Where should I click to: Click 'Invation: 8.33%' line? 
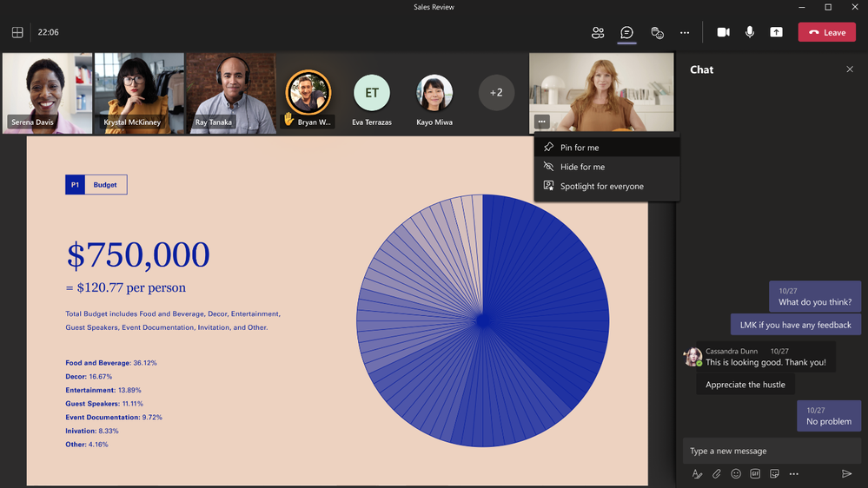pyautogui.click(x=92, y=431)
